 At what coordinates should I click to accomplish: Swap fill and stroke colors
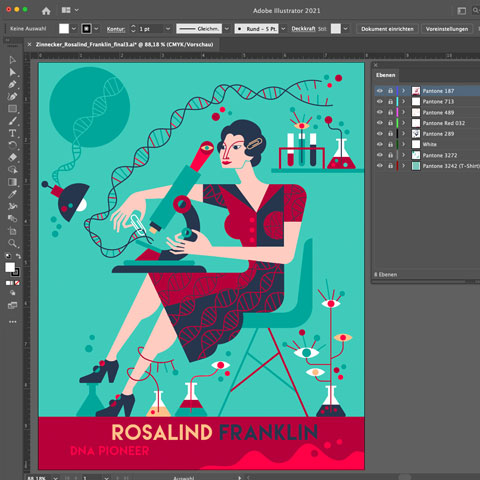click(18, 256)
